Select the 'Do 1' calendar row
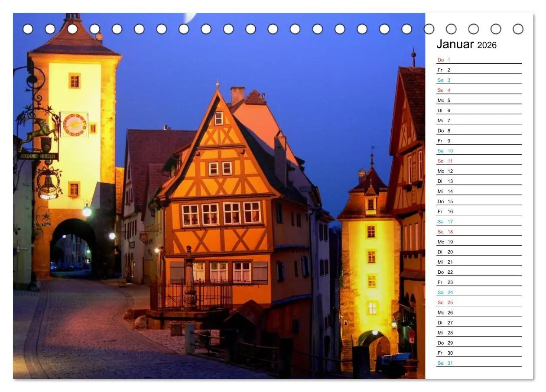This screenshot has width=546, height=392. (479, 60)
